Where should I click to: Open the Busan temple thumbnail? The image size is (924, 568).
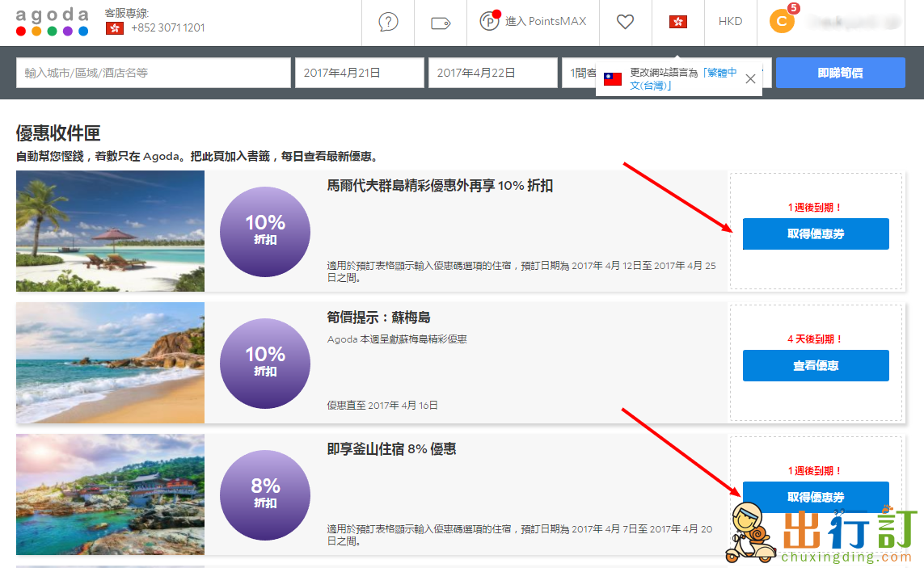(x=110, y=494)
